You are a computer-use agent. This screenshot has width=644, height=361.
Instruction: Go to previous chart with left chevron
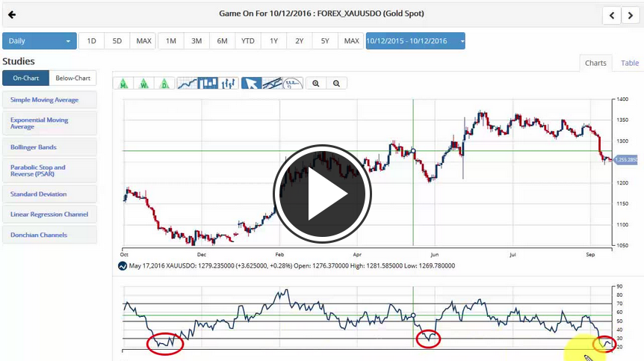pos(612,16)
